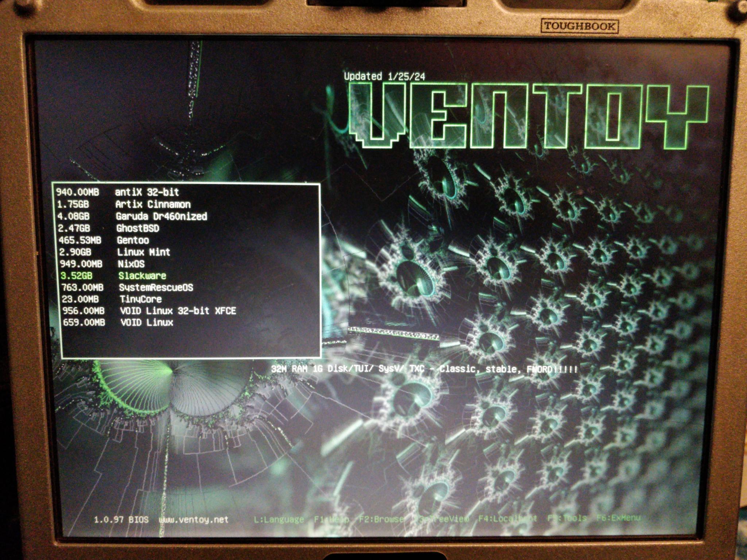Select the SystemRescueOS entry
747x560 pixels.
coord(189,287)
